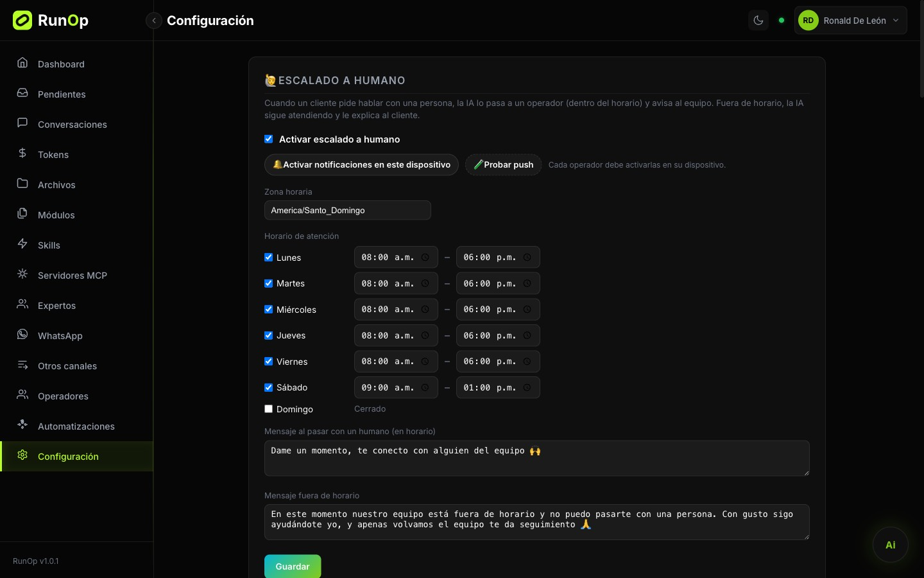Click Activar notificaciones en este dispositivo
This screenshot has width=924, height=578.
[x=361, y=164]
